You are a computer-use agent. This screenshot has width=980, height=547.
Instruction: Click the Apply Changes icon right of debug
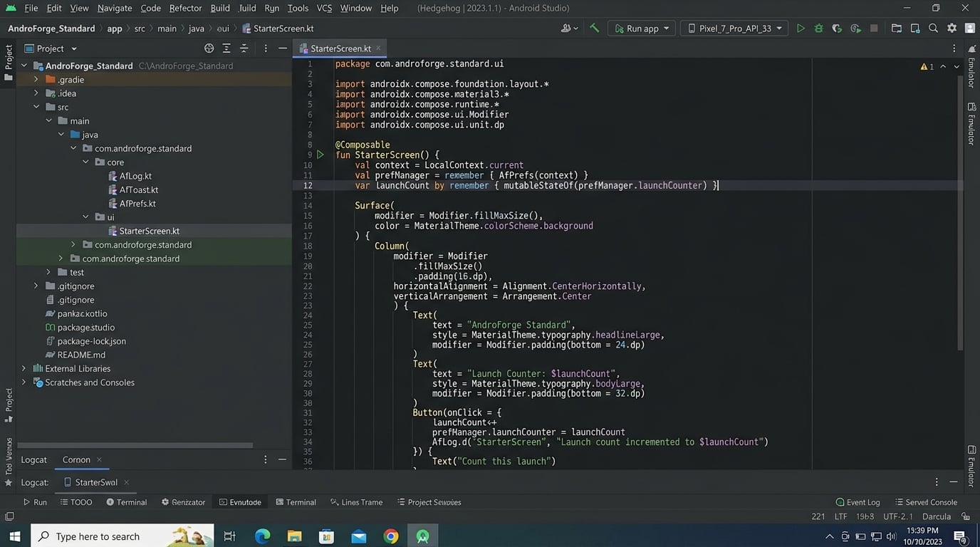837,28
